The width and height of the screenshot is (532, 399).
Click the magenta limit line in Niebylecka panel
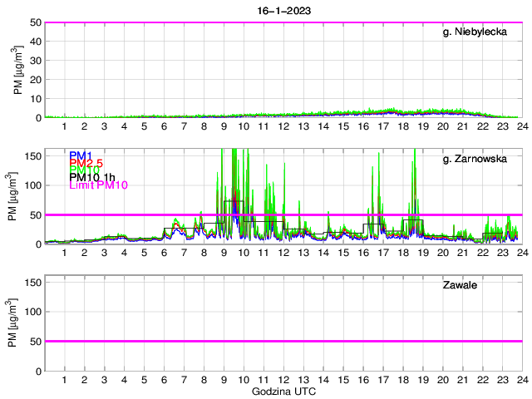coord(283,23)
